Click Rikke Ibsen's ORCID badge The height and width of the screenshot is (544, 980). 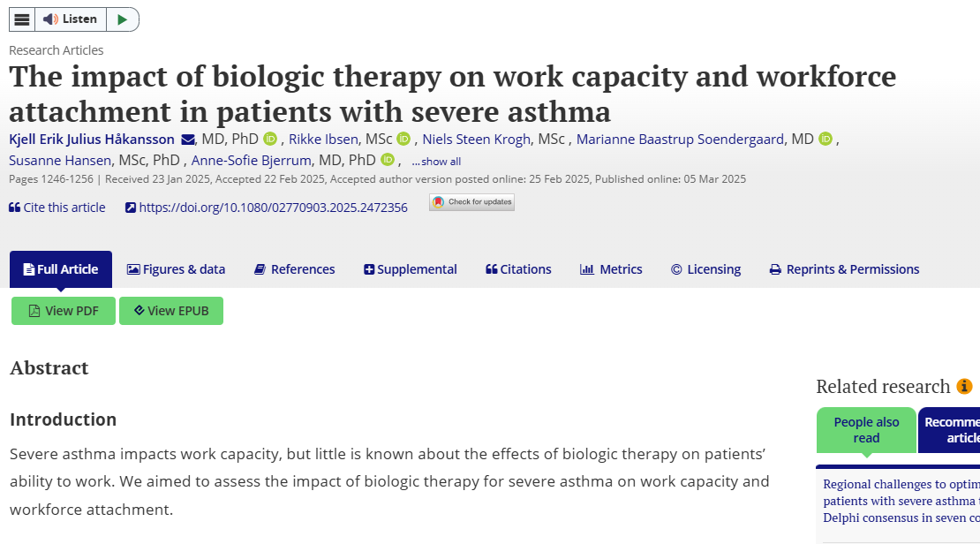(403, 139)
